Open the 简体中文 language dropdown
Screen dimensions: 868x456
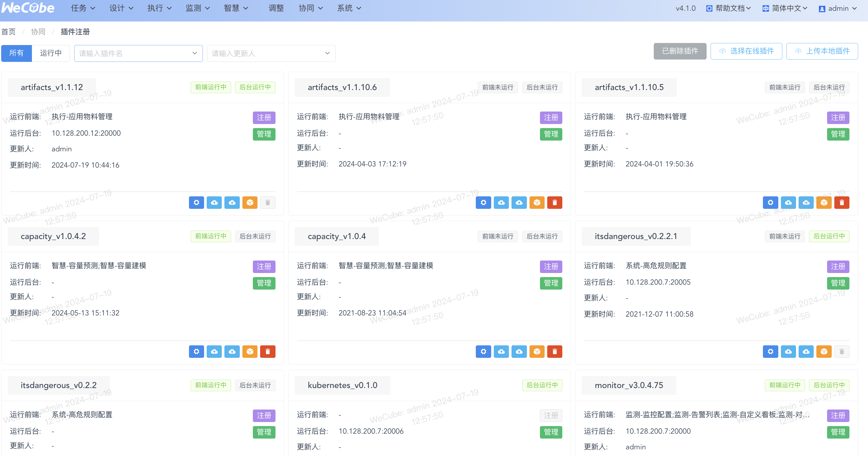785,8
